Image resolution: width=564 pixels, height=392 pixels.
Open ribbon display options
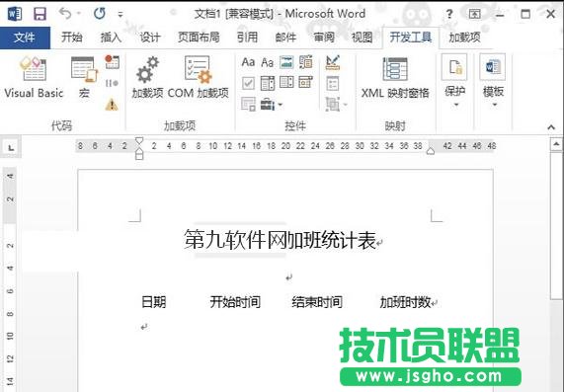coord(475,14)
